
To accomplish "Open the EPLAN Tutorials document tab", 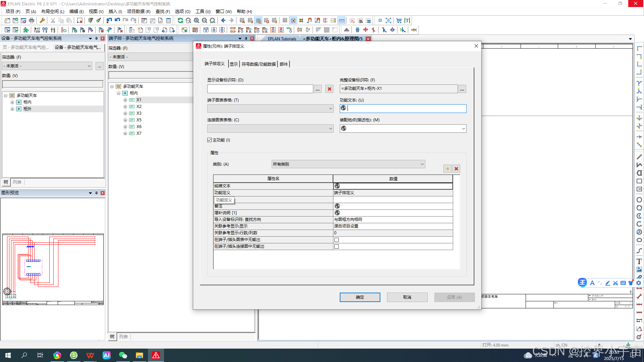I will click(282, 39).
